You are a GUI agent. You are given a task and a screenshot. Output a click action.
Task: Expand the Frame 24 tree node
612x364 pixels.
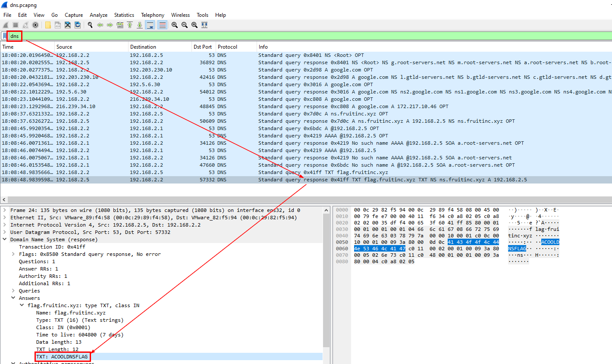coord(5,210)
